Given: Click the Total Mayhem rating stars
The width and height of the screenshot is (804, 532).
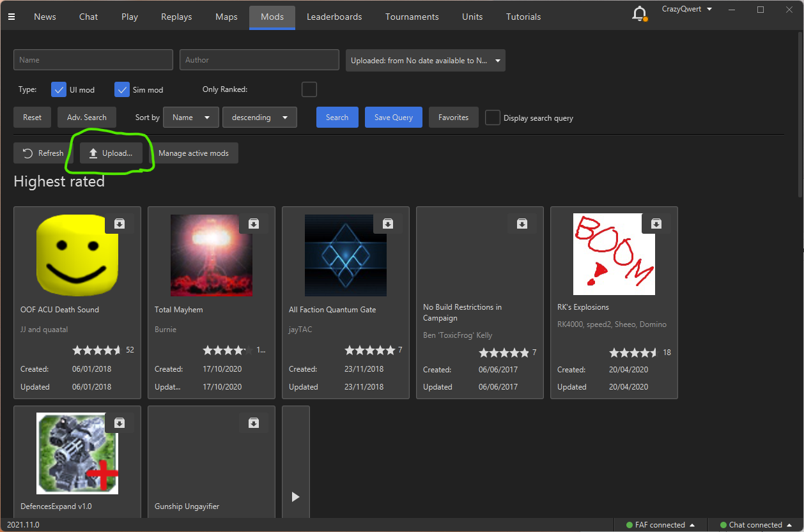Looking at the screenshot, I should click(228, 350).
